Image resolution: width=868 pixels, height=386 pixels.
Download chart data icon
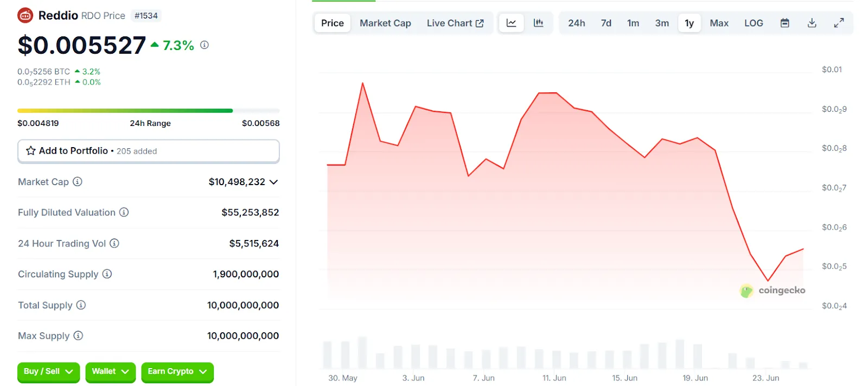click(x=812, y=23)
